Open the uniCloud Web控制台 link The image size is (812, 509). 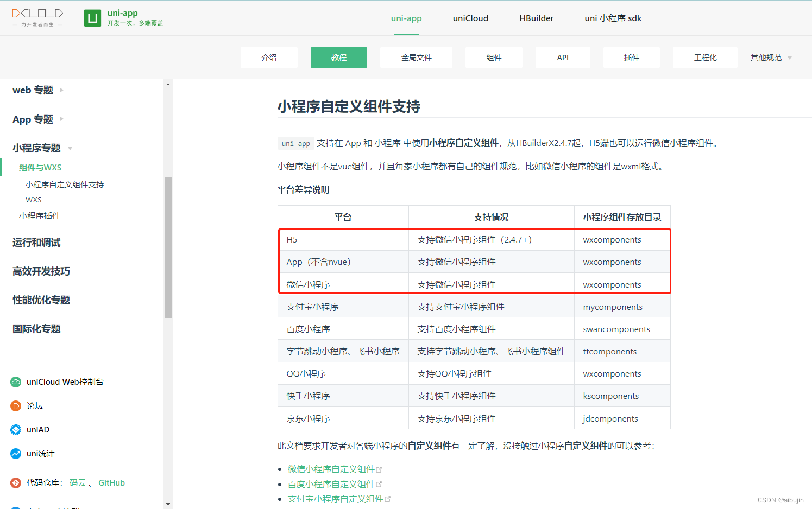[x=65, y=382]
